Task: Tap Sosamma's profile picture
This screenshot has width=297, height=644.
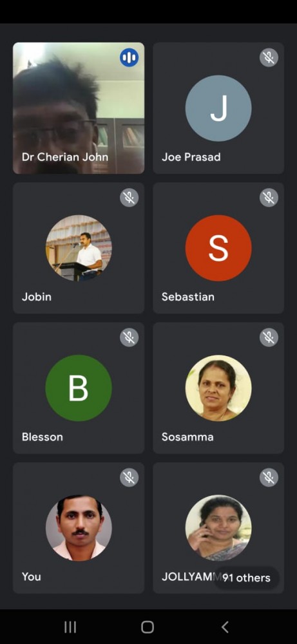Action: (218, 388)
